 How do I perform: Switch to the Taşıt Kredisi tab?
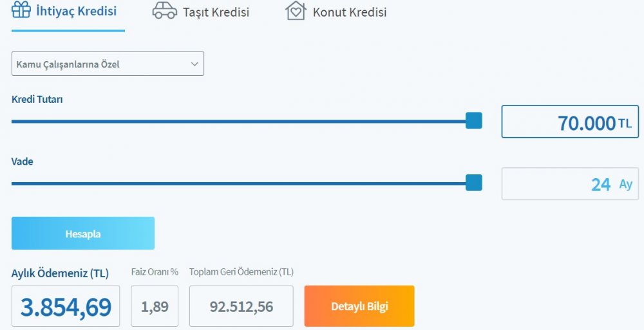216,12
